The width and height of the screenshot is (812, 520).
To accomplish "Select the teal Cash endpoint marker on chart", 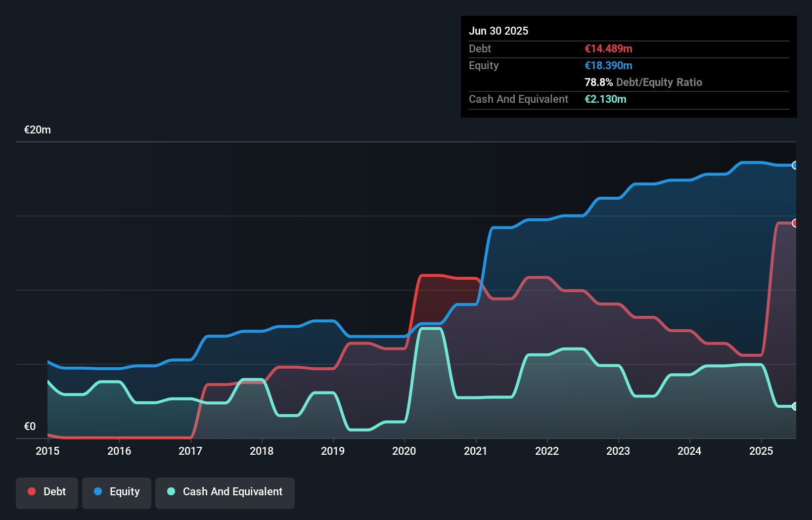I will pos(795,407).
